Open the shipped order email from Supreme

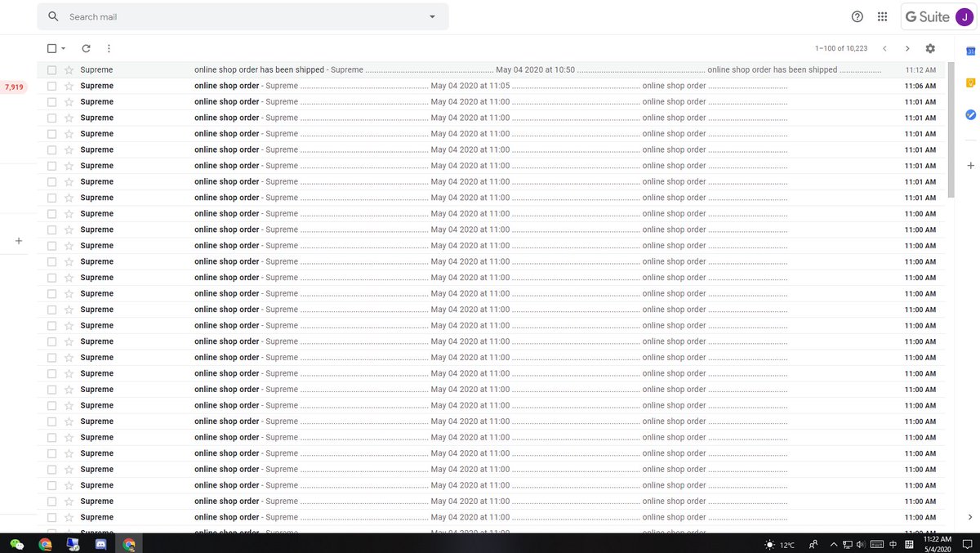pos(491,70)
